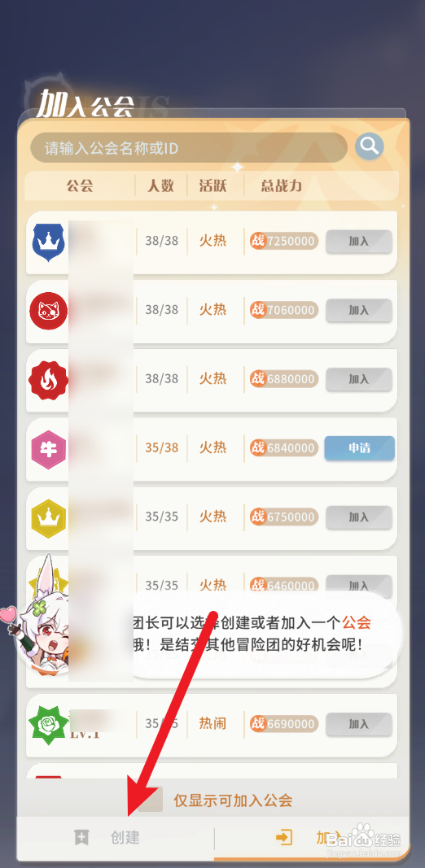
Task: Enable 仅显示可加入公会 checkbox
Action: pyautogui.click(x=151, y=800)
